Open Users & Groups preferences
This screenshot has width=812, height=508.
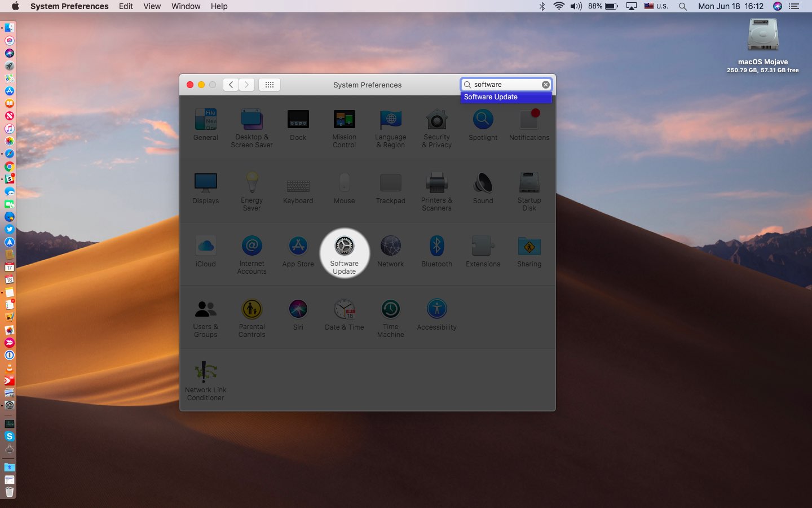click(x=205, y=309)
